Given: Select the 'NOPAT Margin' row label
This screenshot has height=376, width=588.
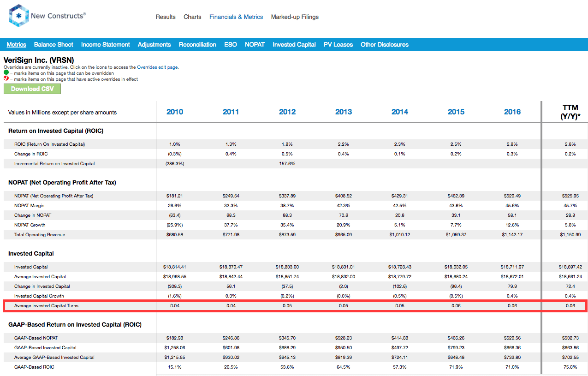Looking at the screenshot, I should [30, 206].
